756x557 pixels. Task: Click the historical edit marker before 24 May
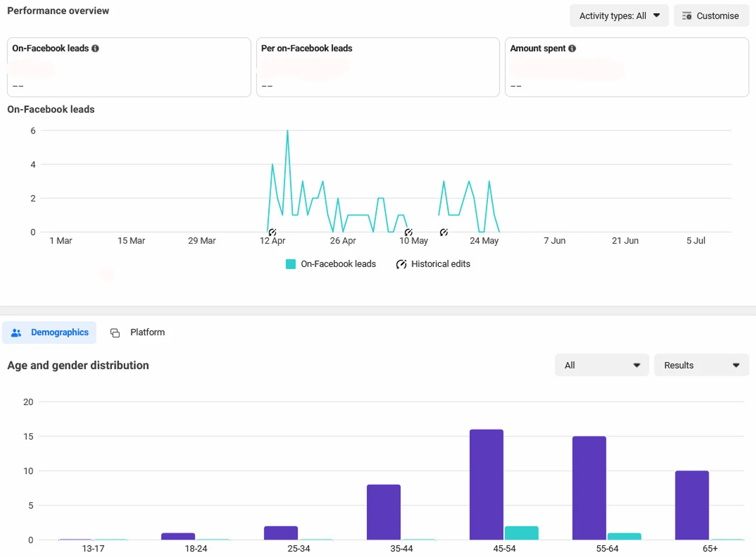tap(444, 232)
